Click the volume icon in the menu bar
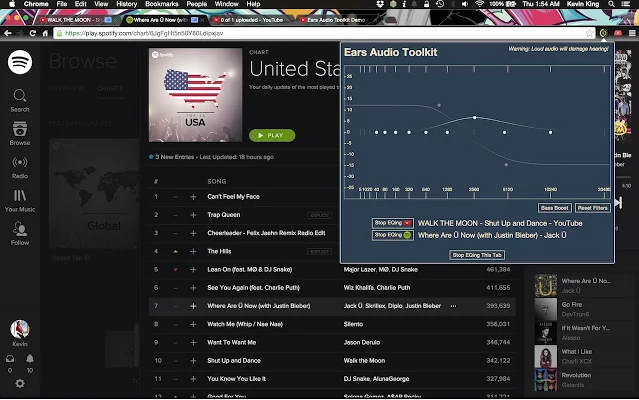The width and height of the screenshot is (639, 400). point(465,4)
